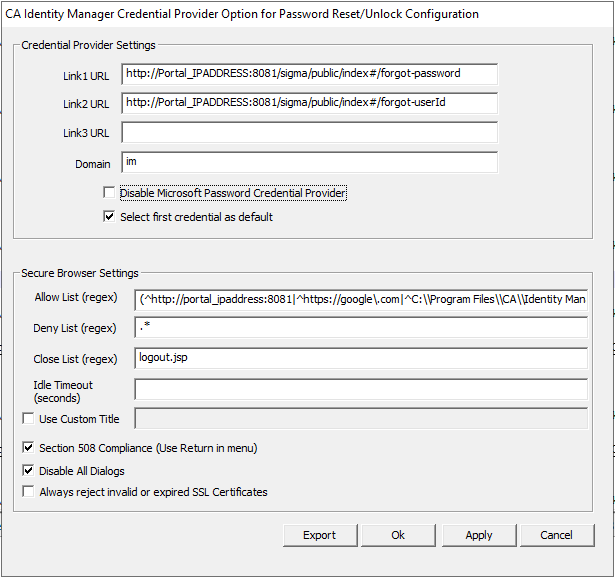
Task: Confirm settings with the Ok button
Action: [398, 535]
